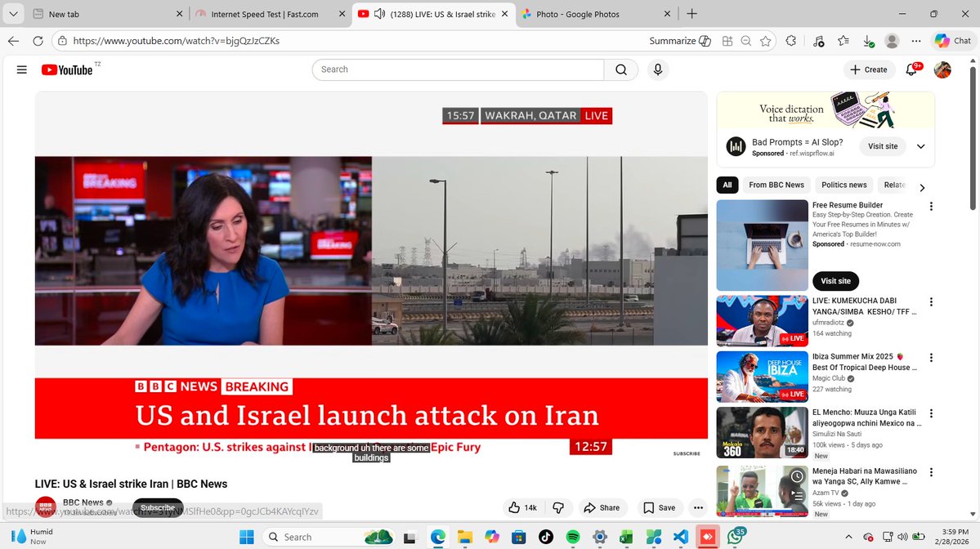Open the EL Mencho video thumbnail

click(x=762, y=432)
